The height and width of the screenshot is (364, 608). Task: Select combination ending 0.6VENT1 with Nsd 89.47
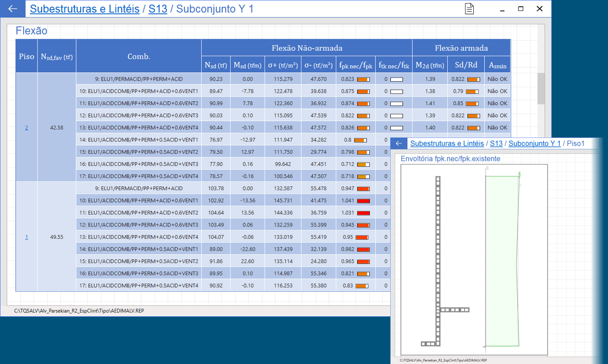pos(138,91)
